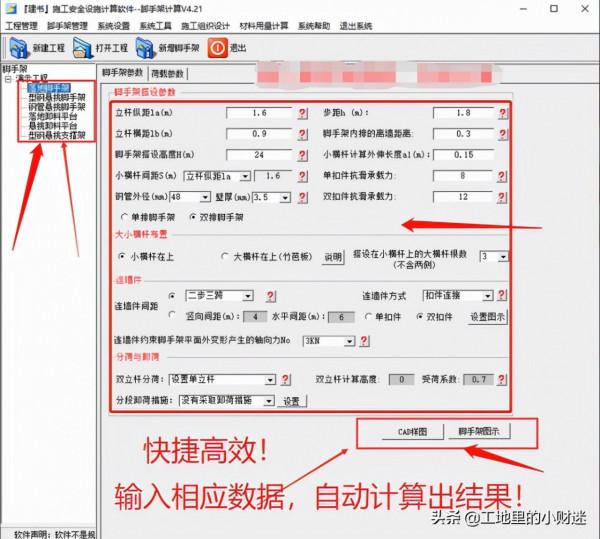
Task: Open help for 立杆横距lb field
Action: [302, 134]
